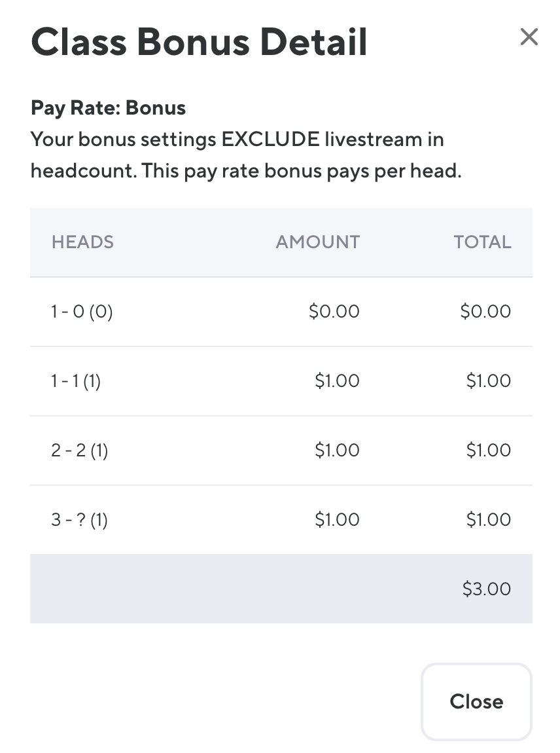The height and width of the screenshot is (753, 560).
Task: Click the amount cell in the 1 - 0 row
Action: (334, 312)
